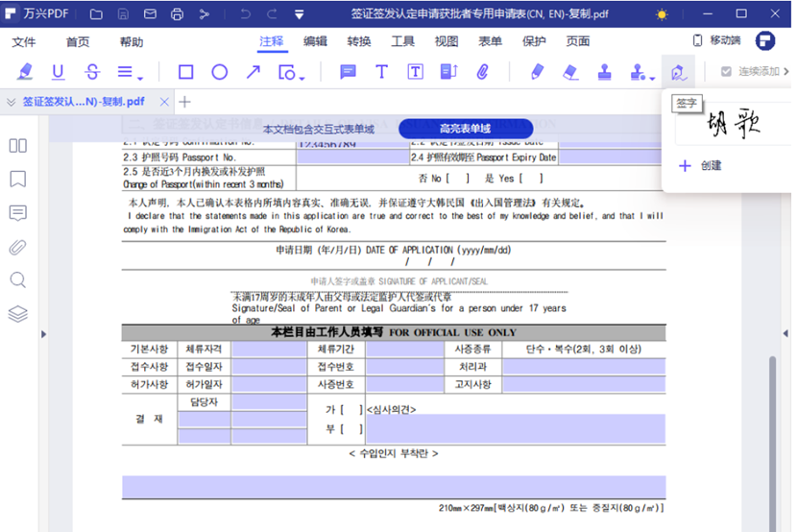Viewport: 798px width, 532px height.
Task: Open the 首页 tab
Action: pos(78,41)
